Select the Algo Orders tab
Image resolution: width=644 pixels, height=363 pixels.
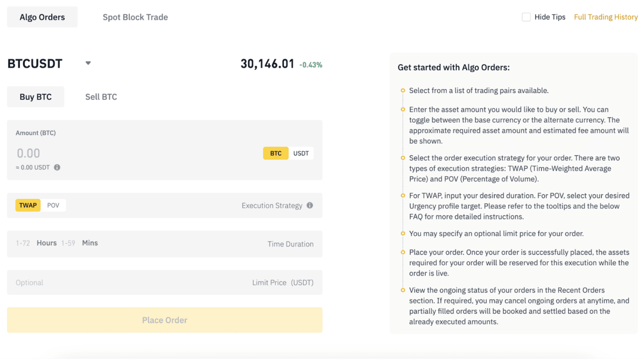click(x=42, y=17)
